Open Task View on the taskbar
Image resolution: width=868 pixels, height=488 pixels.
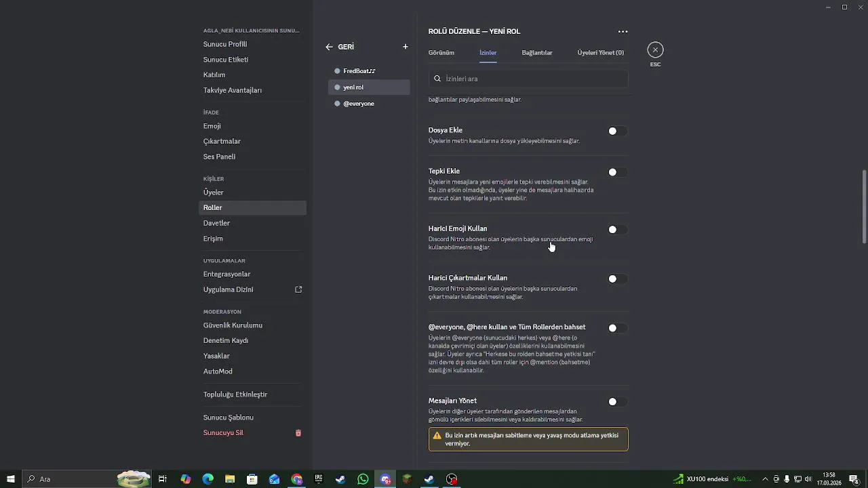point(163,479)
